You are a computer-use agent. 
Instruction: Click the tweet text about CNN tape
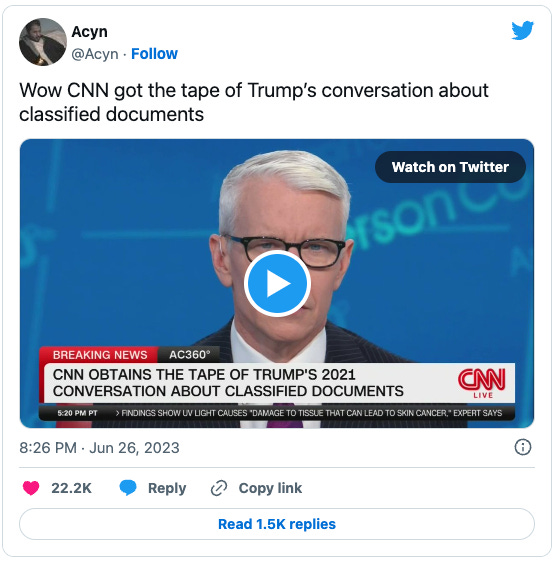tap(254, 102)
